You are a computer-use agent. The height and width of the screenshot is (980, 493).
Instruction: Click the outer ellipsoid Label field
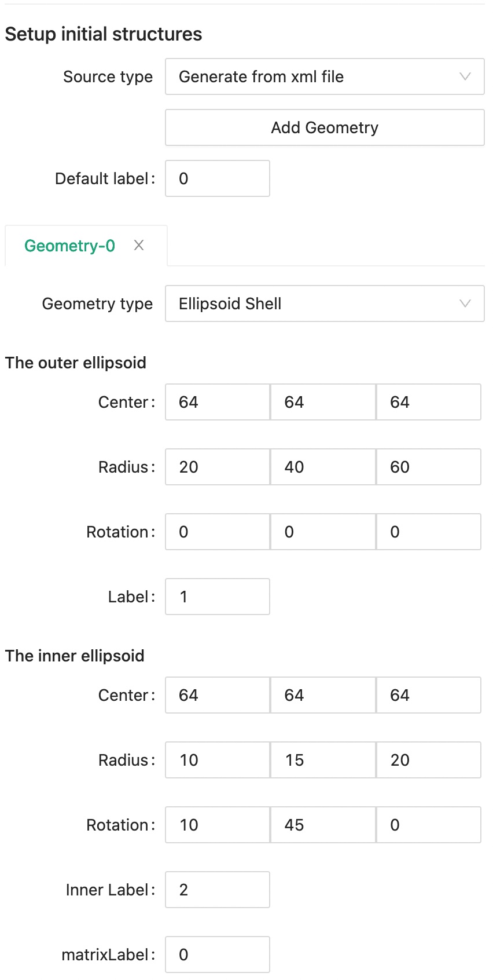pos(218,597)
